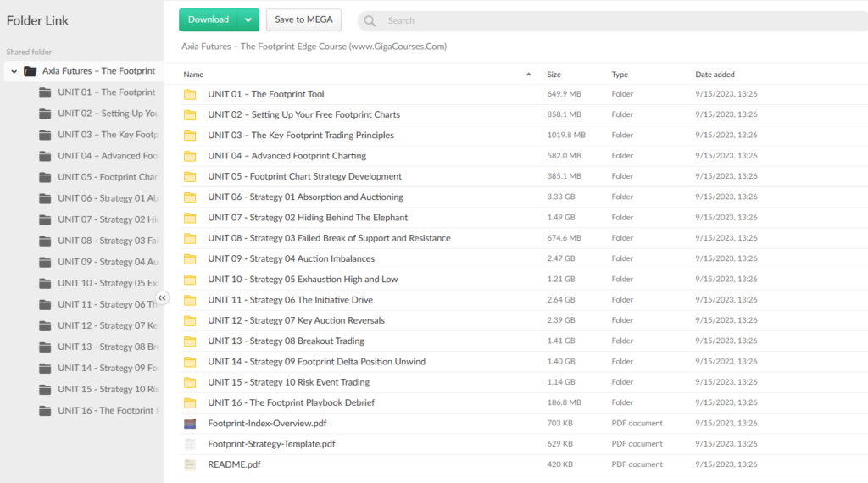This screenshot has width=868, height=483.
Task: Select 'UNIT 01 – The Footprint Tool' name
Action: [265, 94]
